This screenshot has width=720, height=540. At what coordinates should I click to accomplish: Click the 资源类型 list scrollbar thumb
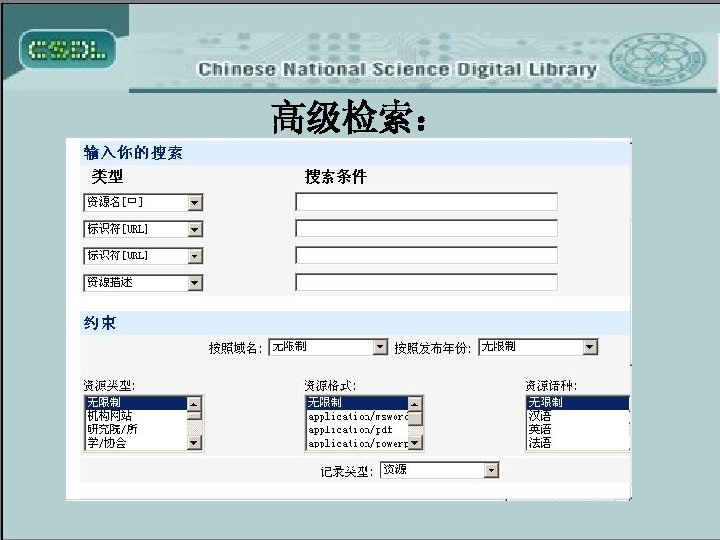click(x=194, y=416)
